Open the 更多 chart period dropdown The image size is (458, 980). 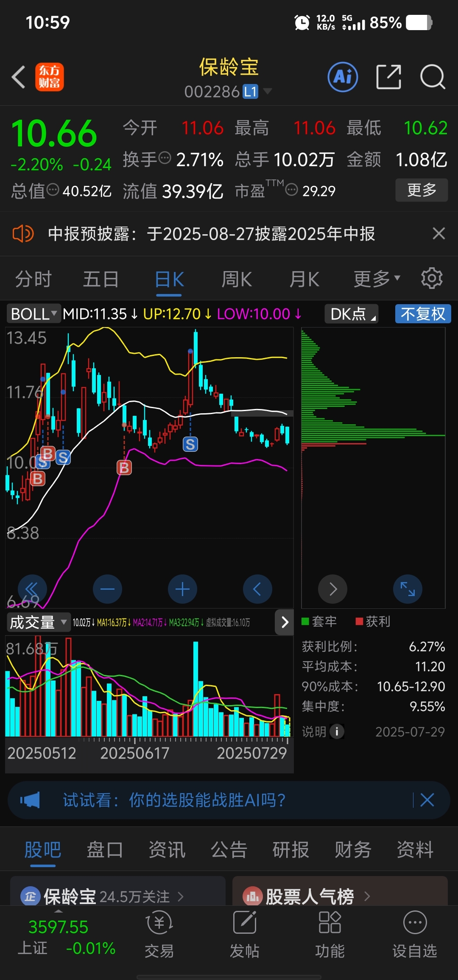tap(377, 279)
